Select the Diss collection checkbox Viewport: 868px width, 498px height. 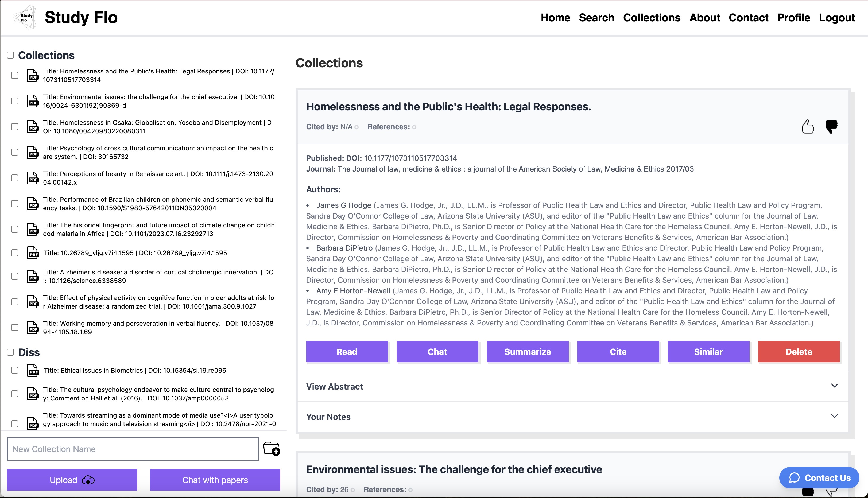pyautogui.click(x=11, y=352)
